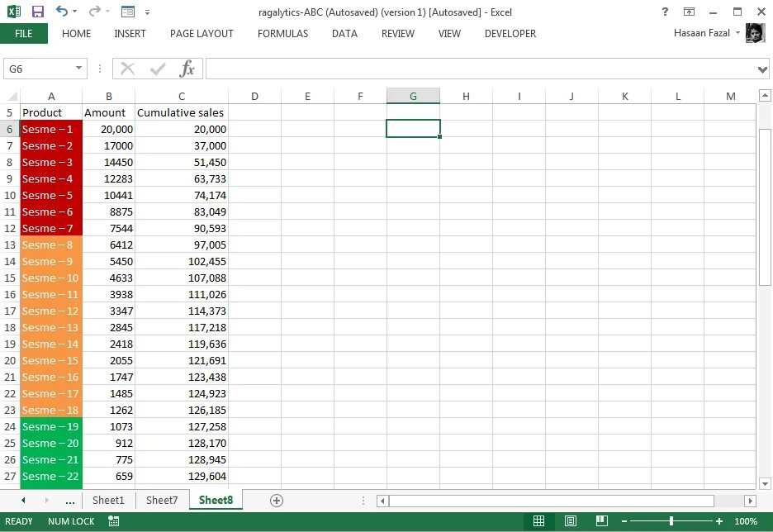Click next sheet navigation arrow
The height and width of the screenshot is (532, 773).
click(x=47, y=501)
